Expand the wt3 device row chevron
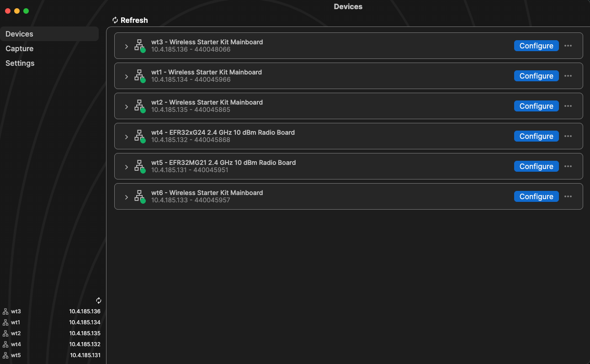Screen dimensions: 590x364 pyautogui.click(x=127, y=47)
